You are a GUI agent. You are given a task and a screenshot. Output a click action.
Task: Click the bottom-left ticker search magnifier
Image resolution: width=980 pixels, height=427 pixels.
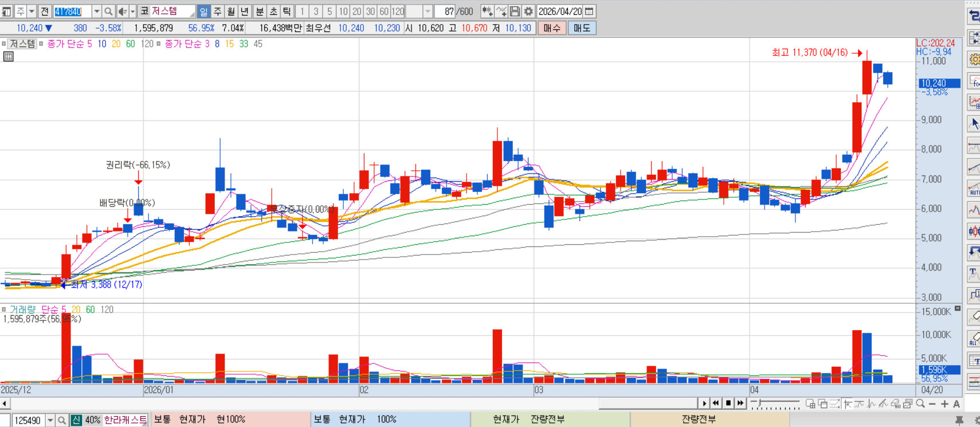pyautogui.click(x=62, y=420)
